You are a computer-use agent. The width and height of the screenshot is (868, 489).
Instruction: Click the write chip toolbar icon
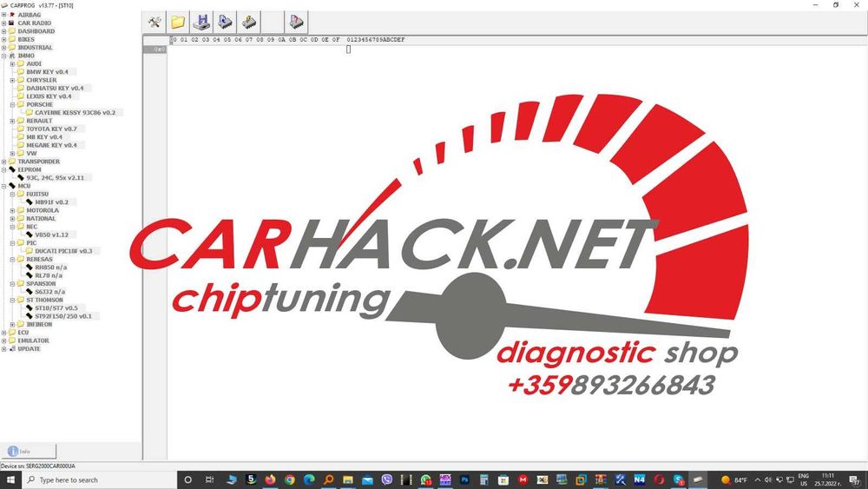[248, 23]
